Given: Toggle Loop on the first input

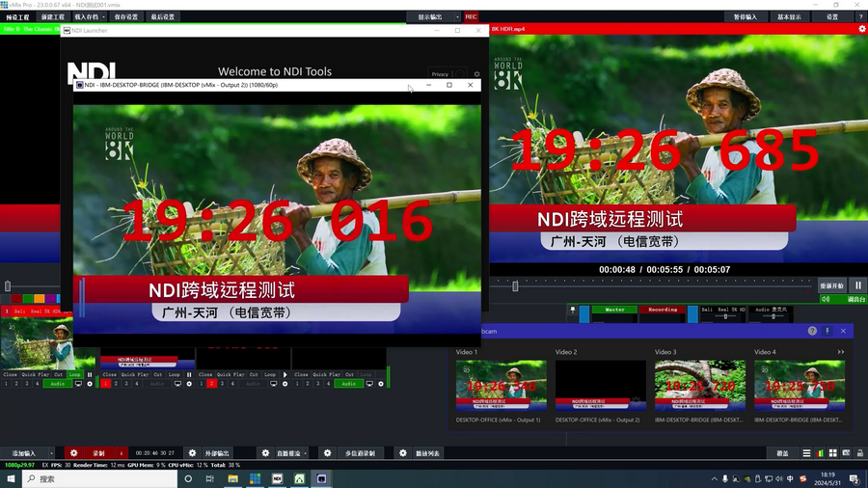Looking at the screenshot, I should [75, 374].
